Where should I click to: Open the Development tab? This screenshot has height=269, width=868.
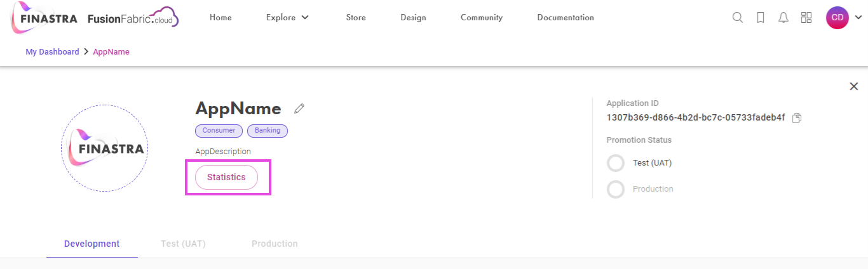(x=92, y=244)
